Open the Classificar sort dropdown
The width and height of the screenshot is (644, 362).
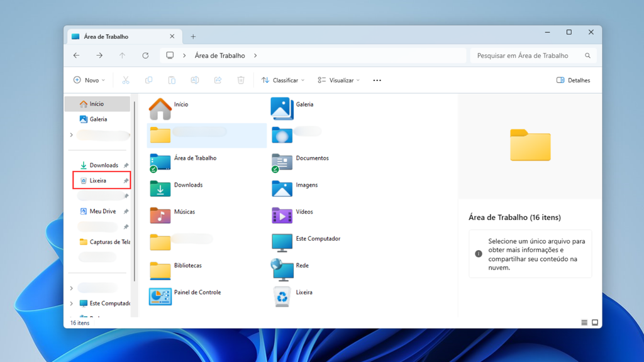pyautogui.click(x=283, y=80)
